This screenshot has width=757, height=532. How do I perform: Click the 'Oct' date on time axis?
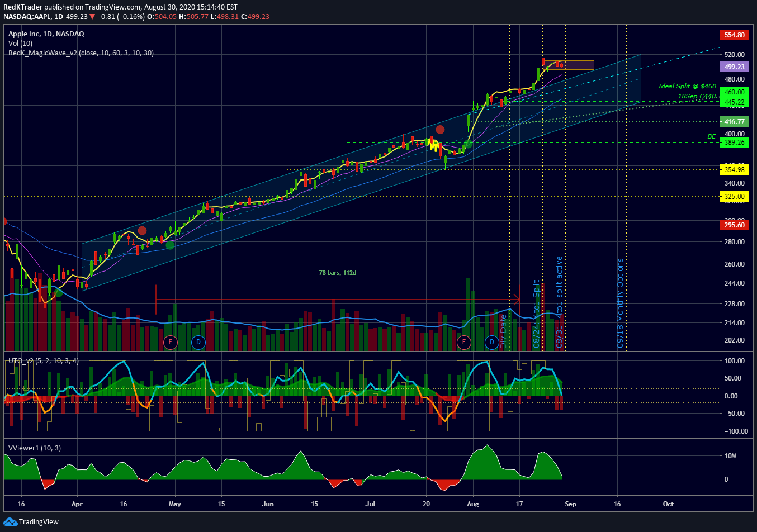pos(668,504)
